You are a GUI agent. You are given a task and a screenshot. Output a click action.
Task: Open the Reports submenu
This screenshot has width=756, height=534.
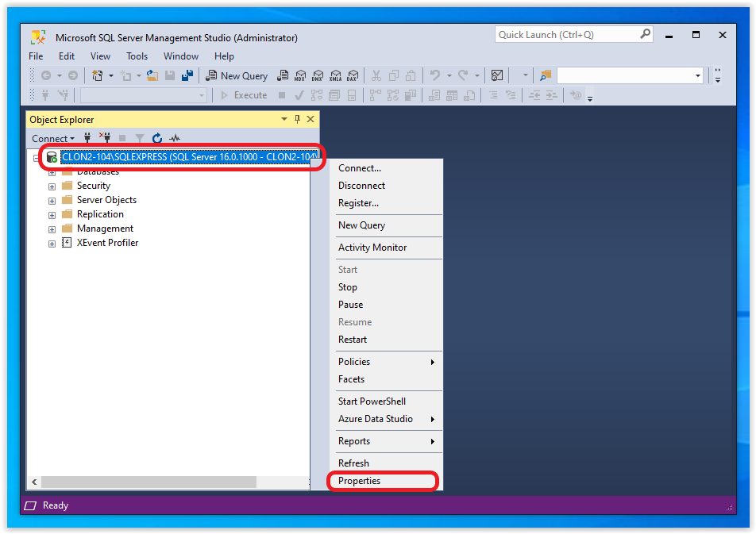point(385,441)
